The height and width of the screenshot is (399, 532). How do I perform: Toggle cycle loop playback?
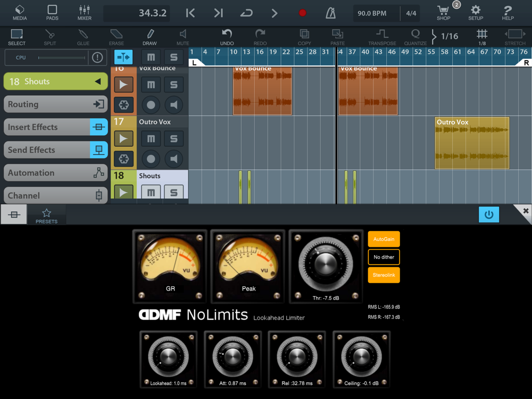point(246,13)
